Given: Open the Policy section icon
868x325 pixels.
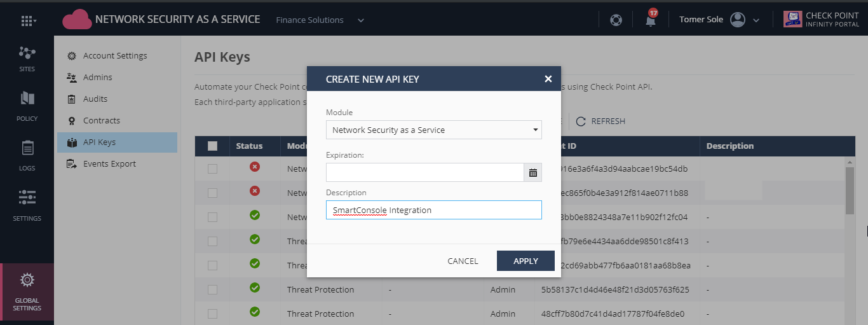Looking at the screenshot, I should (x=27, y=98).
